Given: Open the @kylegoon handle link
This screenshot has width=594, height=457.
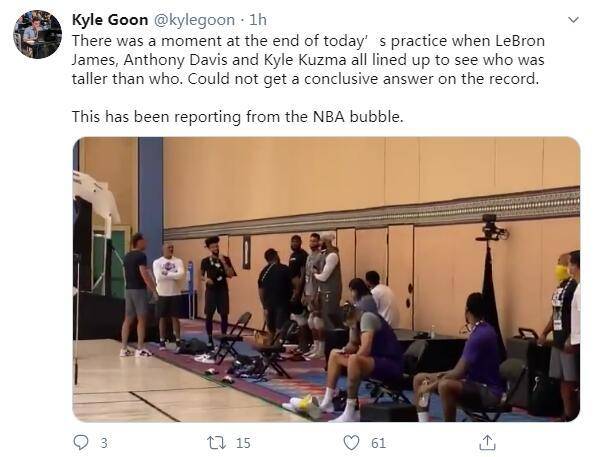Looking at the screenshot, I should (x=194, y=20).
